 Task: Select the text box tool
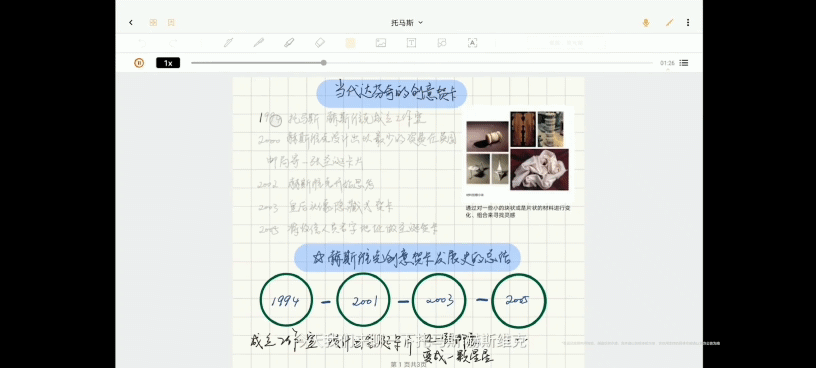pyautogui.click(x=411, y=43)
